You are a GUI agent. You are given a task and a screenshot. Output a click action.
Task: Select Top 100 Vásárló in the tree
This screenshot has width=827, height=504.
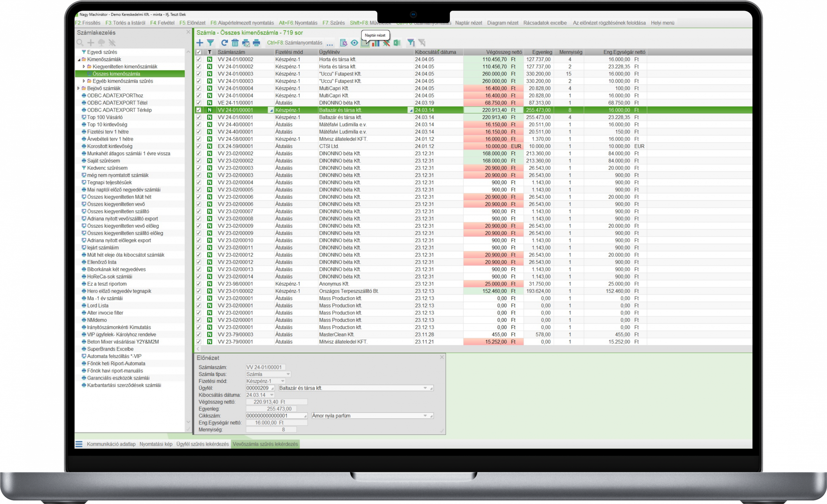click(105, 117)
